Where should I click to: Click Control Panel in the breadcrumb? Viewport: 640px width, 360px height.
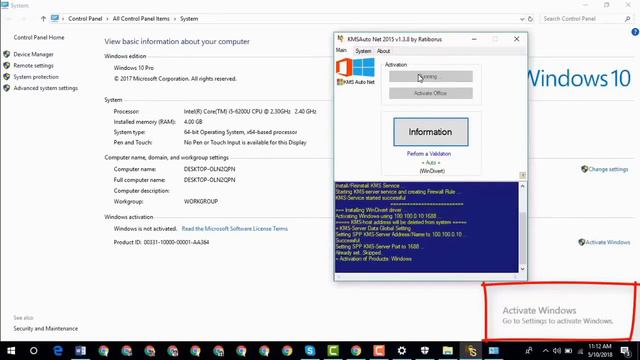[85, 19]
